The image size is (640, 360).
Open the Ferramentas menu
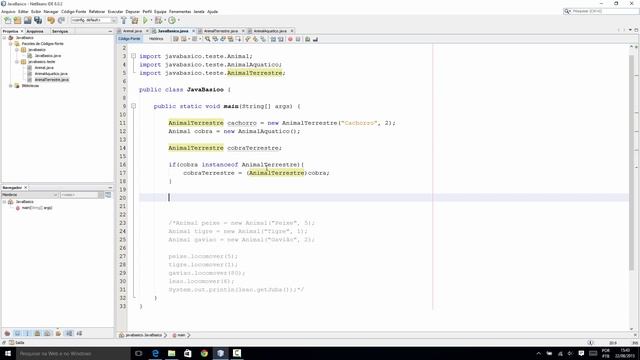180,11
